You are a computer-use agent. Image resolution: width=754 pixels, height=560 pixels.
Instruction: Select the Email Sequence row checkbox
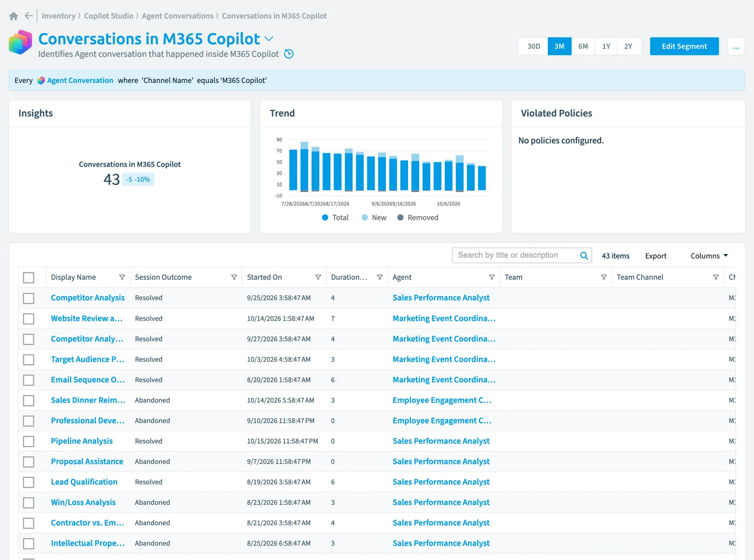pyautogui.click(x=29, y=380)
